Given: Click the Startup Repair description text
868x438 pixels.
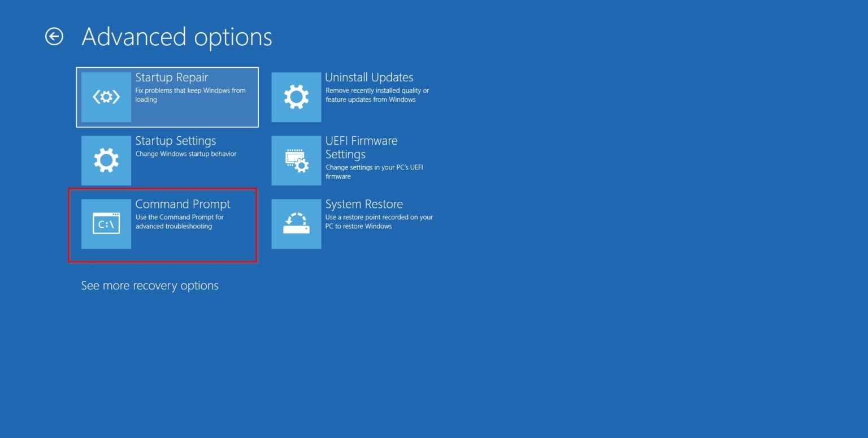Looking at the screenshot, I should click(x=191, y=94).
